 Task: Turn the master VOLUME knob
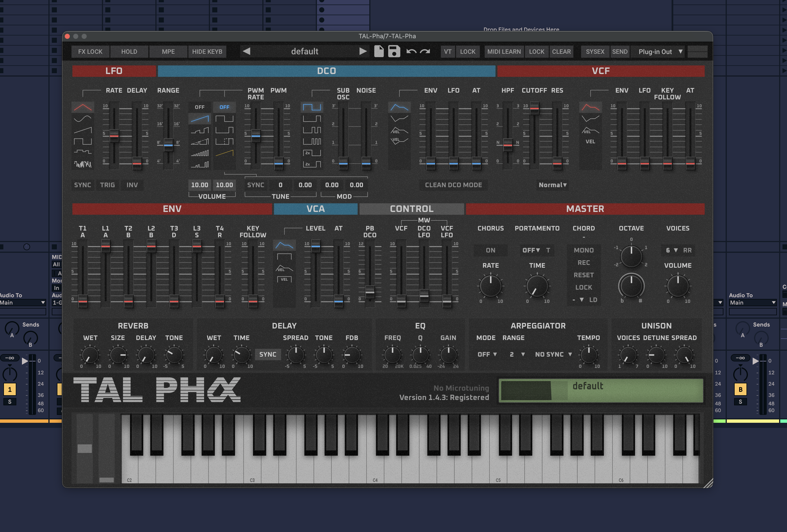pos(678,287)
